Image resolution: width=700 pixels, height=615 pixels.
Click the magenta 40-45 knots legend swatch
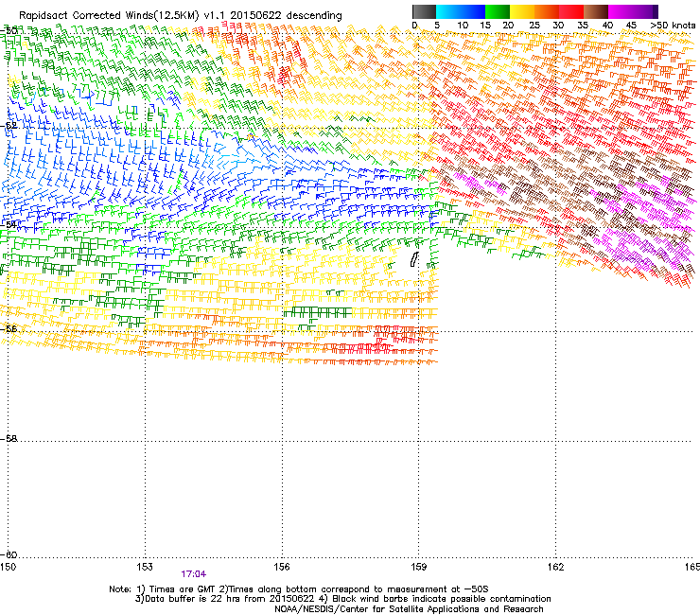coord(621,11)
